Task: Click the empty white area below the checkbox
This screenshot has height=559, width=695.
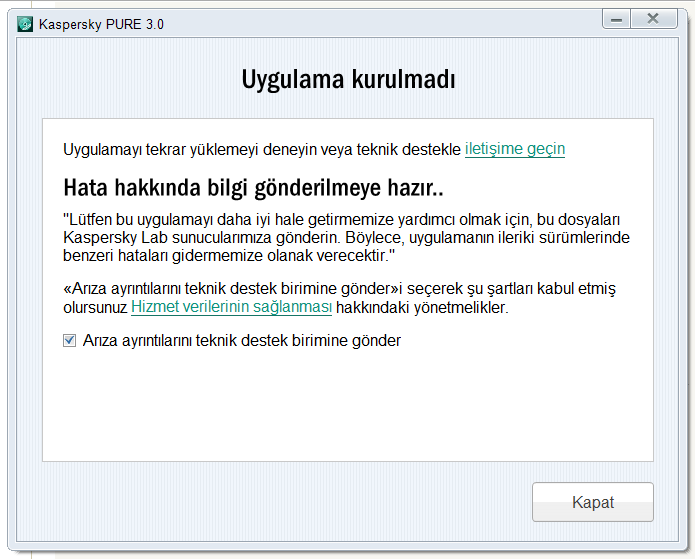Action: (x=348, y=410)
